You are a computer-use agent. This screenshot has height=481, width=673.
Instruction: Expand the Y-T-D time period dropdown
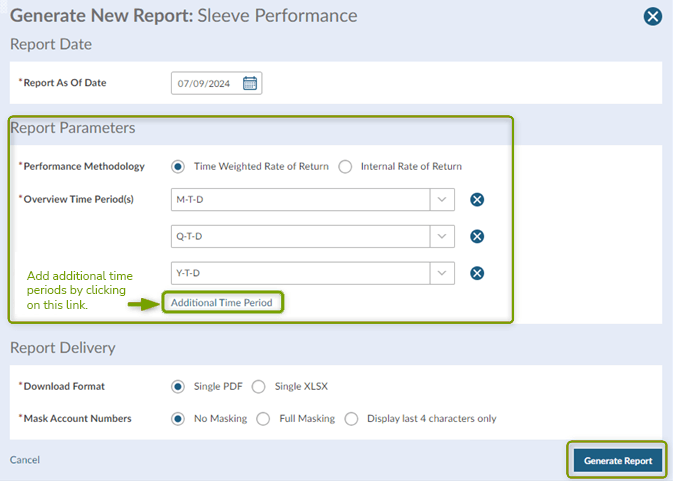(442, 274)
